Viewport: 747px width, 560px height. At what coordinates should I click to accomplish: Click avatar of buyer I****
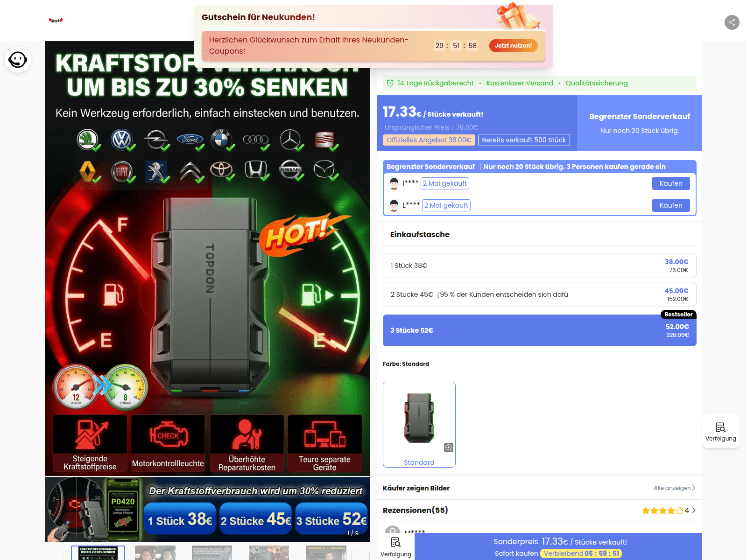[394, 183]
